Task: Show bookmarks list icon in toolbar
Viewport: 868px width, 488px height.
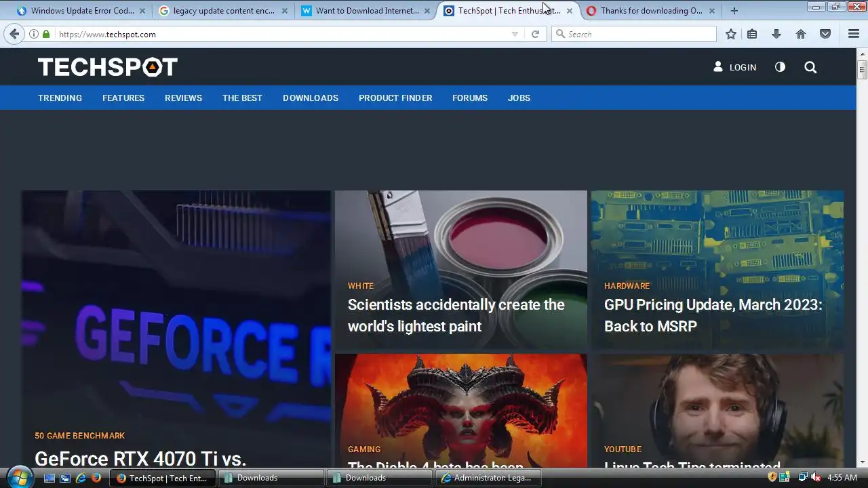Action: pyautogui.click(x=752, y=34)
